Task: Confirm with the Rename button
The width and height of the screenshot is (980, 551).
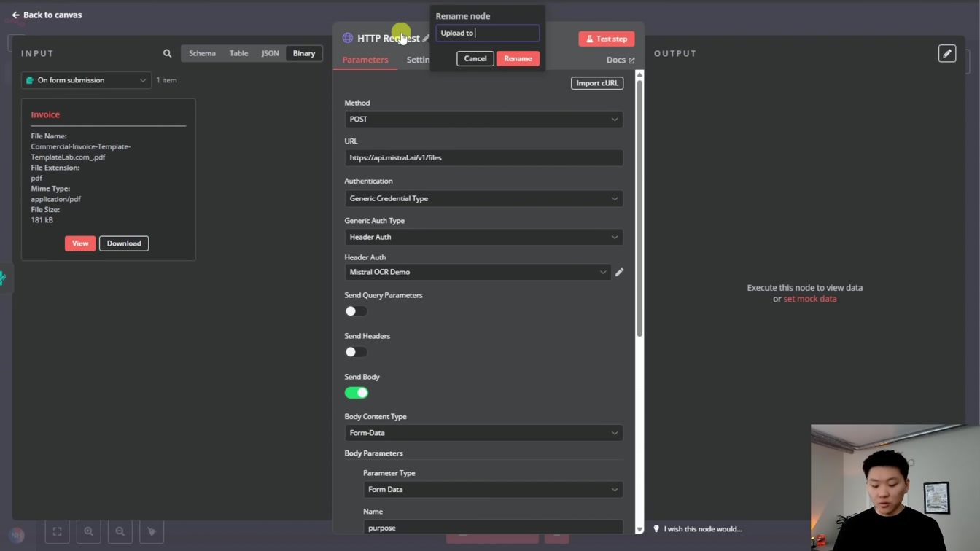Action: pos(518,58)
